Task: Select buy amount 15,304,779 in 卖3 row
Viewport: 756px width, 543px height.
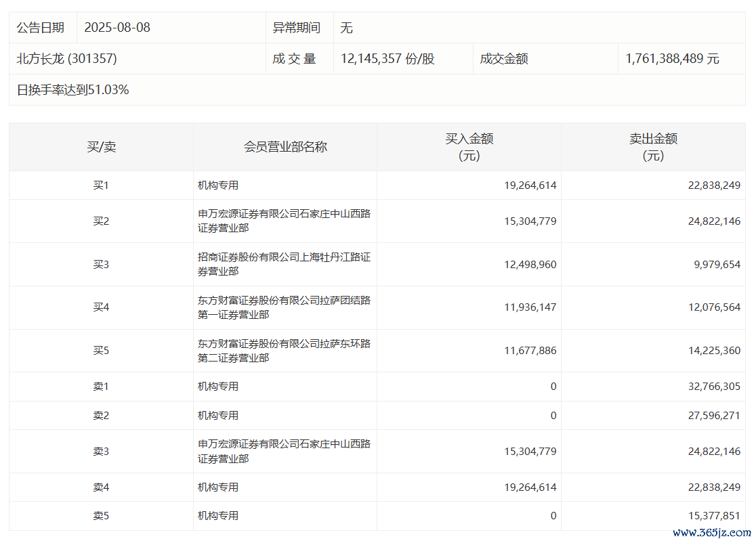Action: click(530, 452)
